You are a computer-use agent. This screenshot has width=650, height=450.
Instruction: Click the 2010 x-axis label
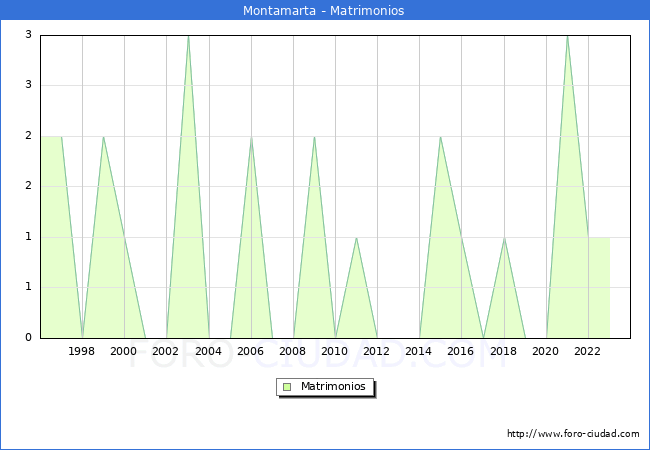335,351
